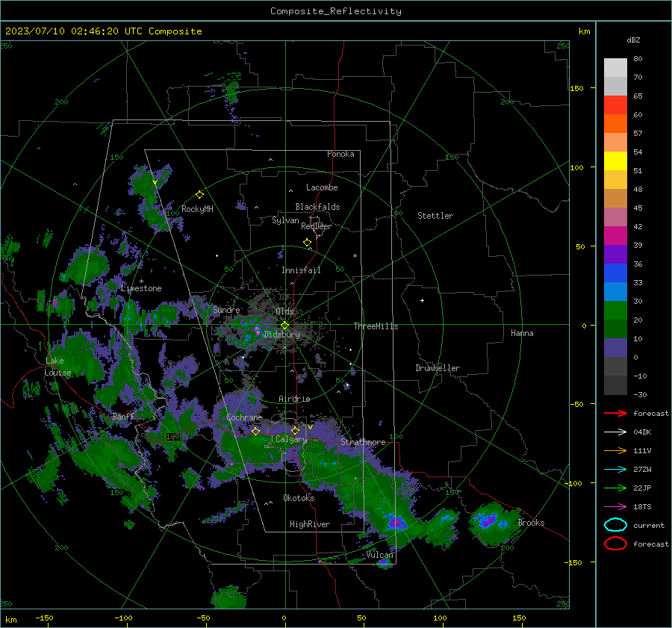The height and width of the screenshot is (628, 672).
Task: Click the '2023/07/10 02:46:20 UTC Composite' timestamp
Action: click(103, 31)
